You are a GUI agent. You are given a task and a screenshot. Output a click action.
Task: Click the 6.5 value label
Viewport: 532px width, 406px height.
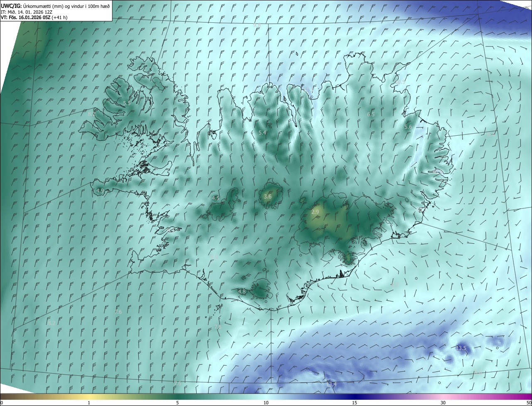[x=371, y=114]
